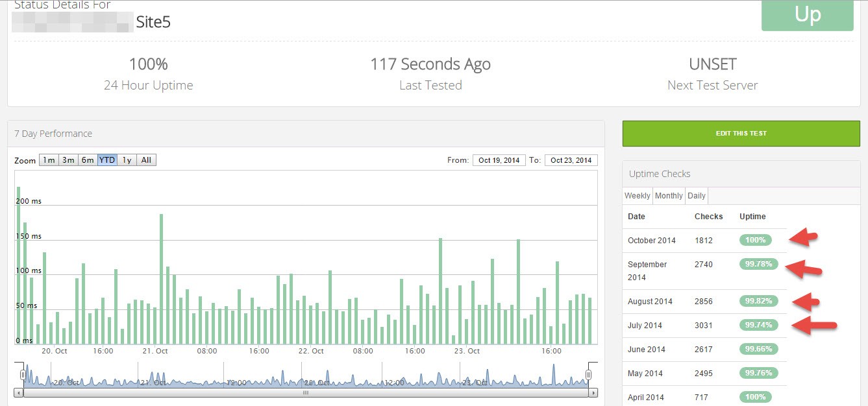Select the All zoom button
The image size is (868, 406).
147,160
